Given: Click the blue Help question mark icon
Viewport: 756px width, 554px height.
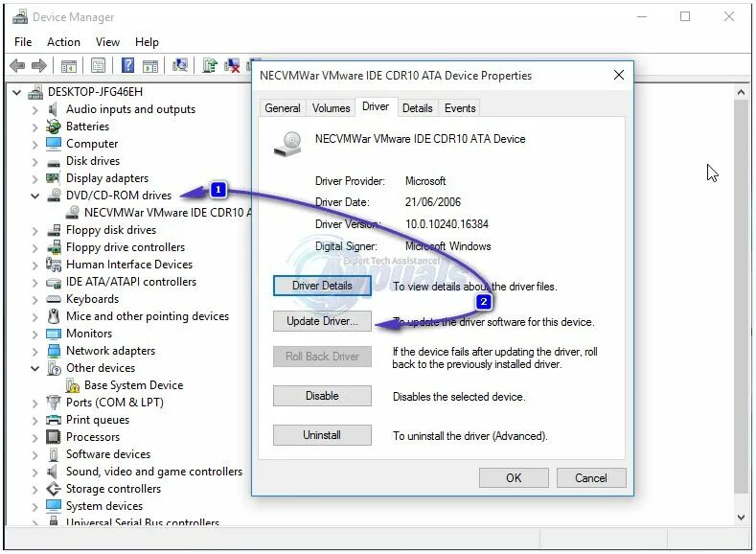Looking at the screenshot, I should [127, 65].
